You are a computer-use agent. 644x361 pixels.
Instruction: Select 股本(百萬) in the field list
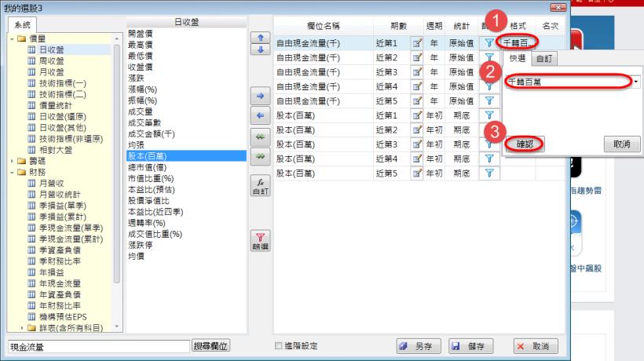click(x=186, y=156)
